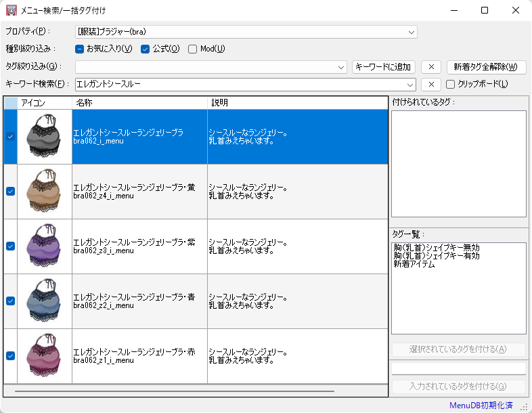Viewport: 532px width, 413px height.
Task: Select the purple lingerie bra thumbnail
Action: pos(44,246)
